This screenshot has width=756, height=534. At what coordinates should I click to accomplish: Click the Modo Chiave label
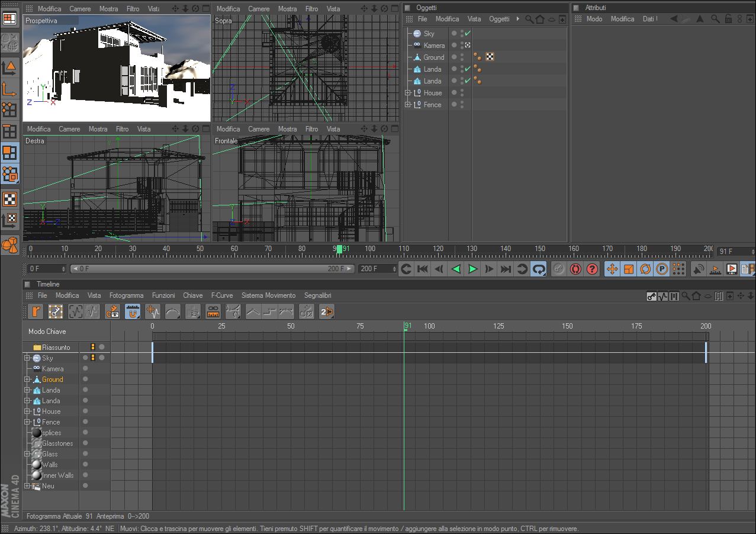coord(47,332)
